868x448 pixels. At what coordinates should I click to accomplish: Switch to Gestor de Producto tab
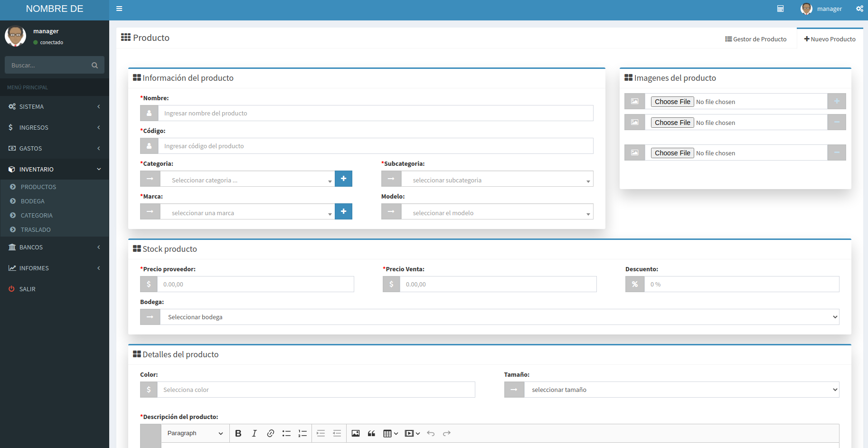755,39
